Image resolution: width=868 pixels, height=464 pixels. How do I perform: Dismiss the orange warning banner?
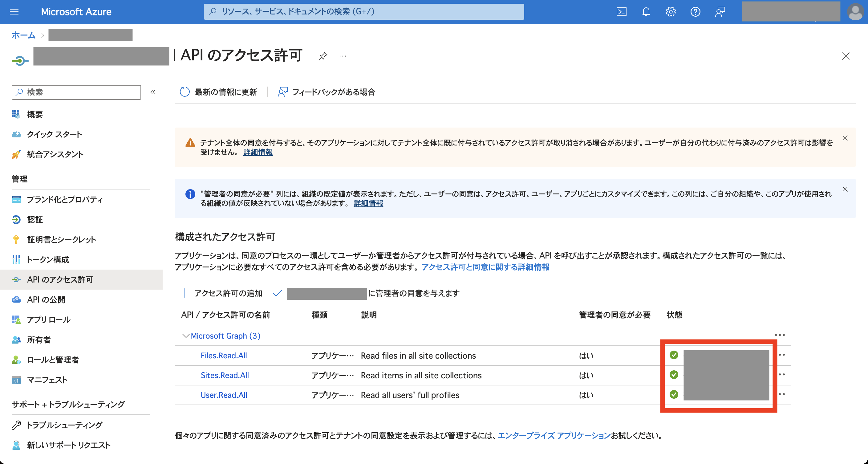845,138
